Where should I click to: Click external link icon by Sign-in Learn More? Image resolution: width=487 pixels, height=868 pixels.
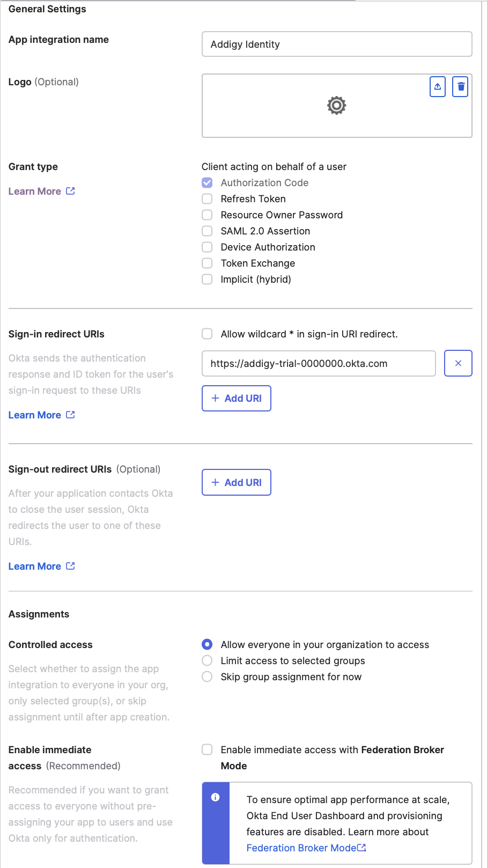coord(70,415)
